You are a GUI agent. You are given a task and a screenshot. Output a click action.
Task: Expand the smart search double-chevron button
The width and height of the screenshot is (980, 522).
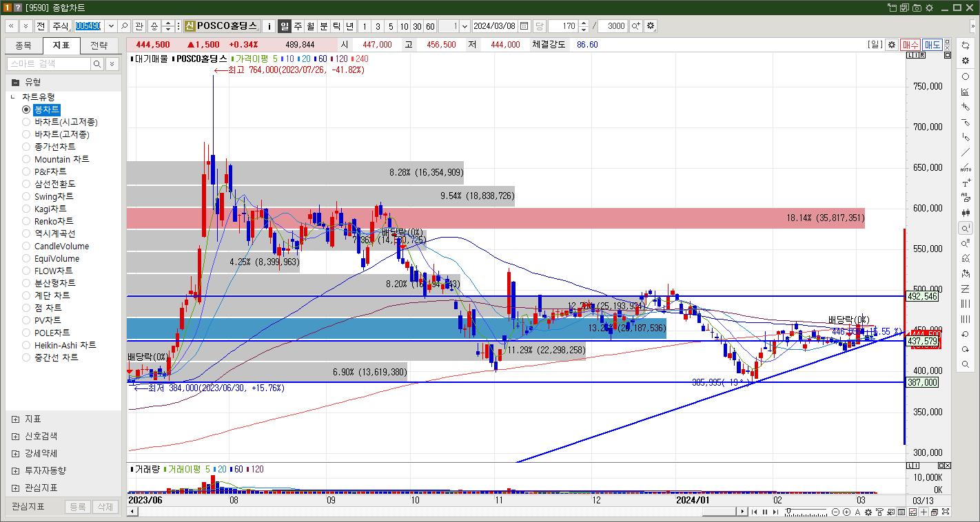coord(113,63)
